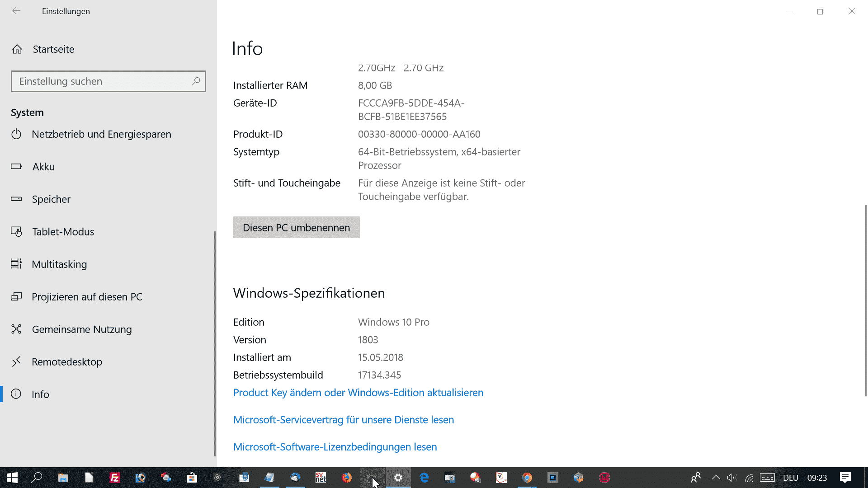The width and height of the screenshot is (868, 488).
Task: Go back with the arrow in Einstellungen
Action: pos(16,11)
